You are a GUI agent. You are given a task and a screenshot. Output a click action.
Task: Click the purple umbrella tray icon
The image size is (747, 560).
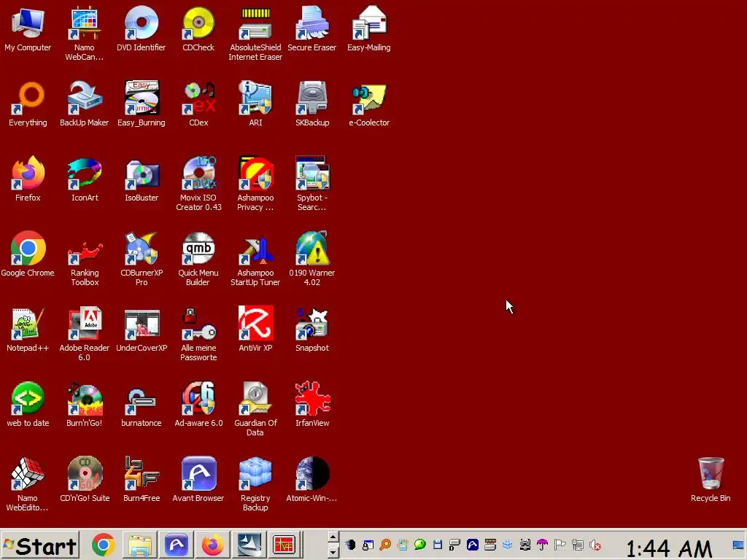click(x=542, y=545)
